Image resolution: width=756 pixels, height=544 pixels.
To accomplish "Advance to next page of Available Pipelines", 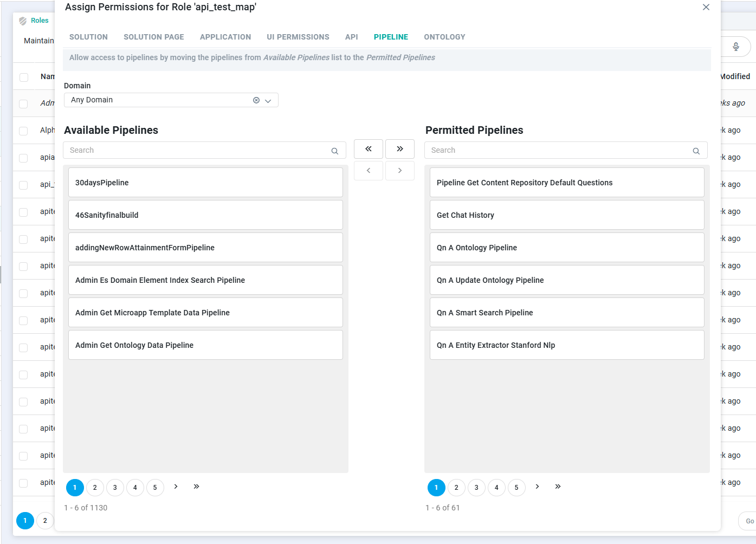I will point(176,487).
